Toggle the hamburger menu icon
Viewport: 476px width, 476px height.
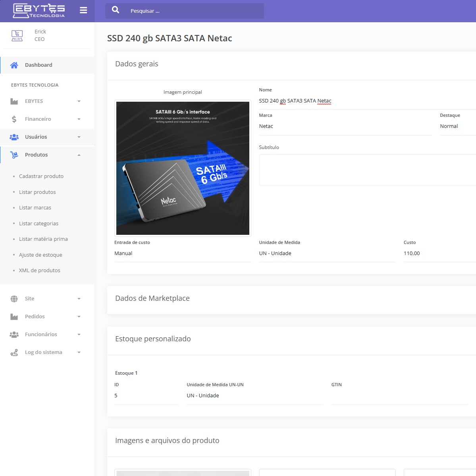(83, 11)
